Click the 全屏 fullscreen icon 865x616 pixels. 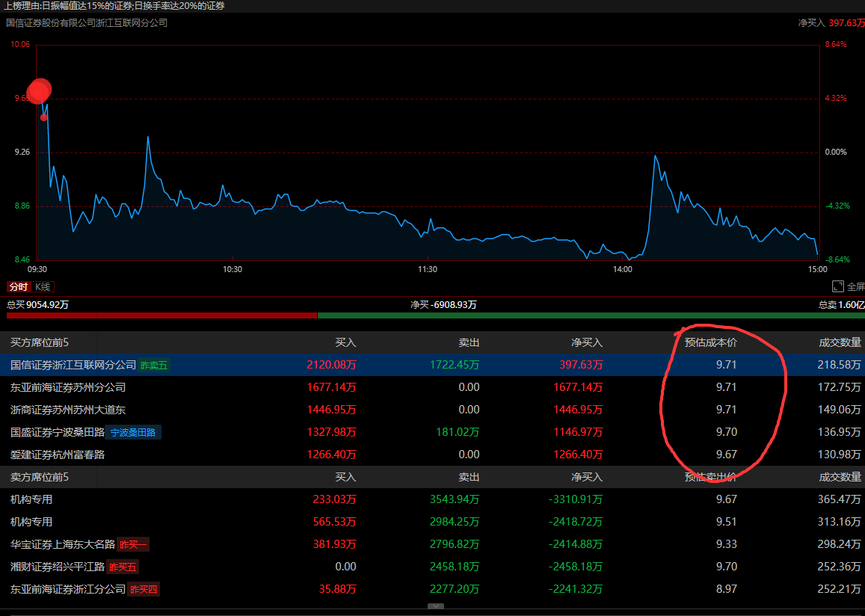pos(838,286)
